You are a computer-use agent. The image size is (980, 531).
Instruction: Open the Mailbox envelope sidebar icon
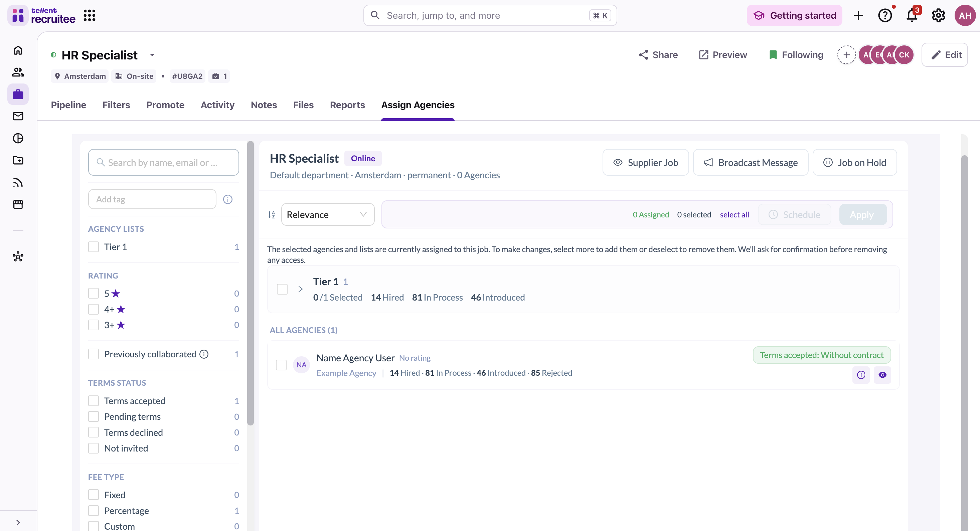pyautogui.click(x=18, y=116)
